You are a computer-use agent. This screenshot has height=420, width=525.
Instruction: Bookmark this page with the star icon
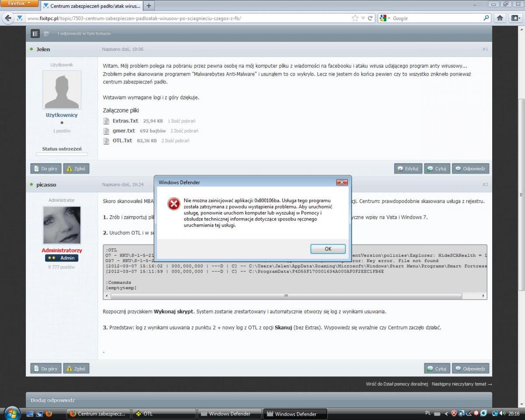tap(355, 18)
